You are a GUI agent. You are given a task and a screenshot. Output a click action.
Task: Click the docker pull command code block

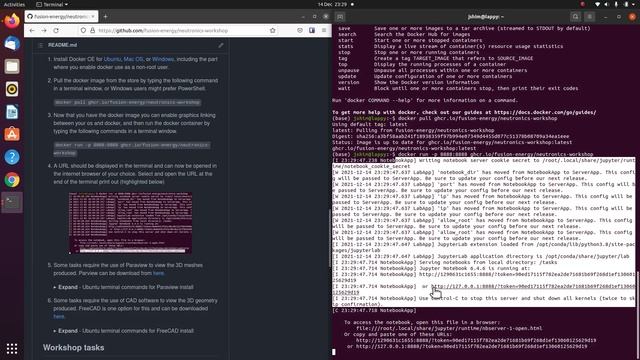click(x=127, y=102)
